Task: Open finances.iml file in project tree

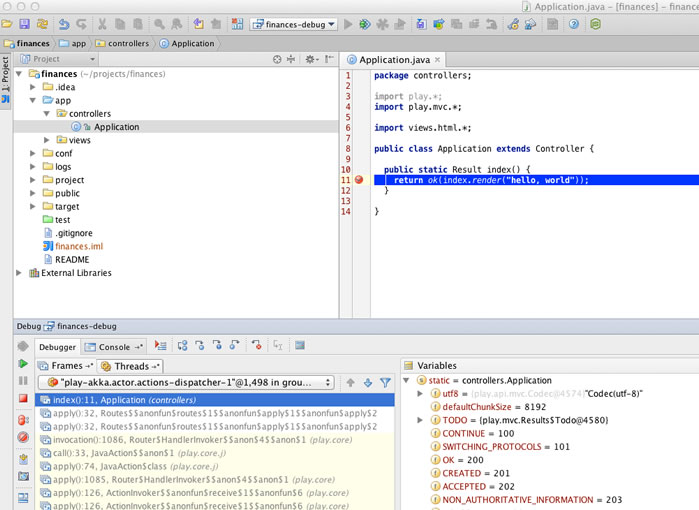Action: tap(78, 246)
